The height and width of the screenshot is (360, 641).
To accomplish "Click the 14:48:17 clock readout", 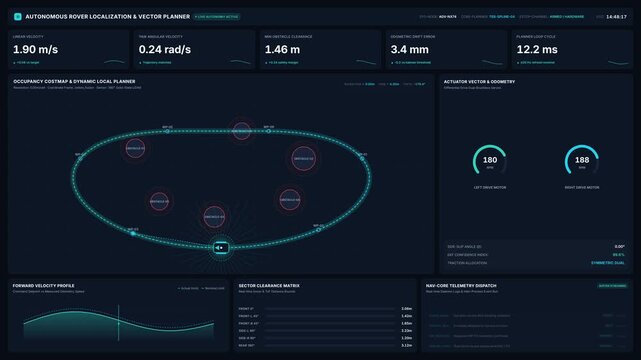I will (x=616, y=17).
